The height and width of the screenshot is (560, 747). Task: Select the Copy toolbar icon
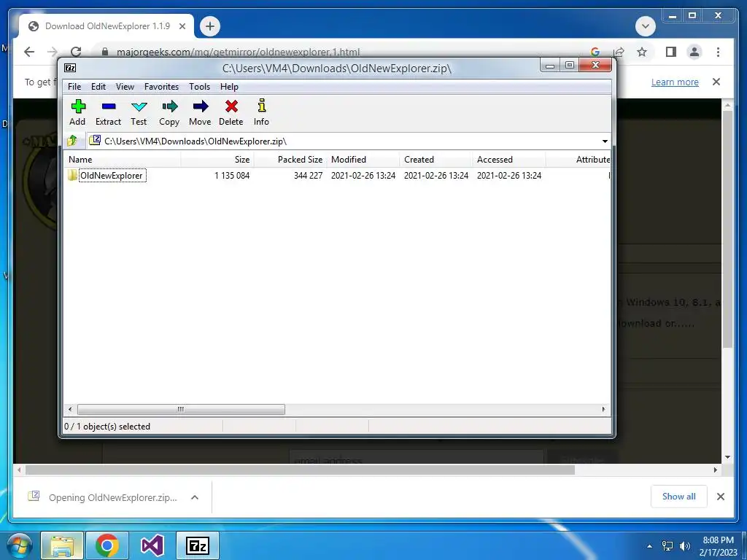tap(169, 112)
